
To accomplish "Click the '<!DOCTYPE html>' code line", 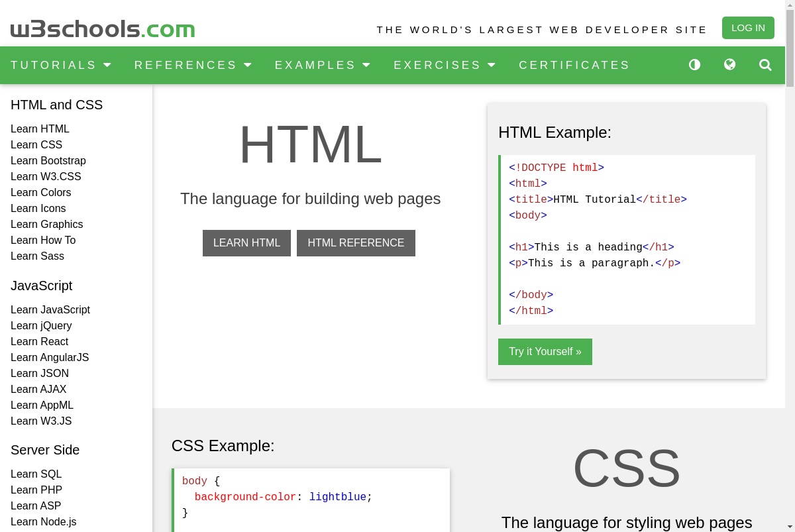I will [x=556, y=168].
